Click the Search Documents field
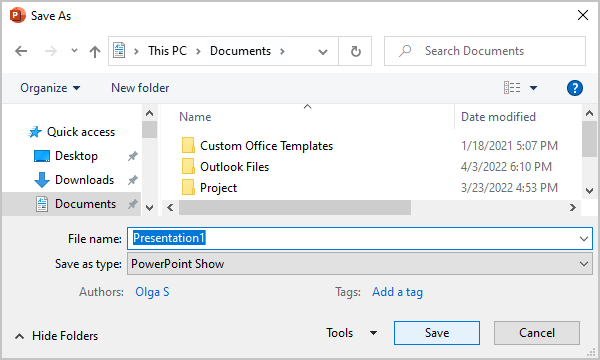Screen dimensions: 600x360 [x=485, y=51]
